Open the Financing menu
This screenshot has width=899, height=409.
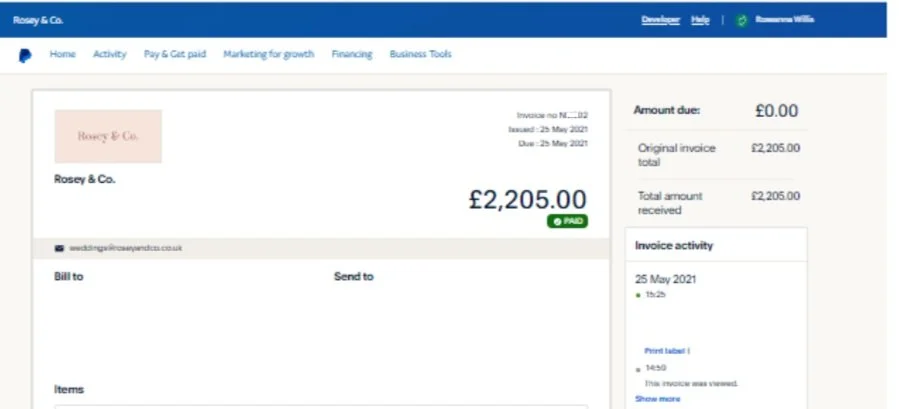pos(352,54)
